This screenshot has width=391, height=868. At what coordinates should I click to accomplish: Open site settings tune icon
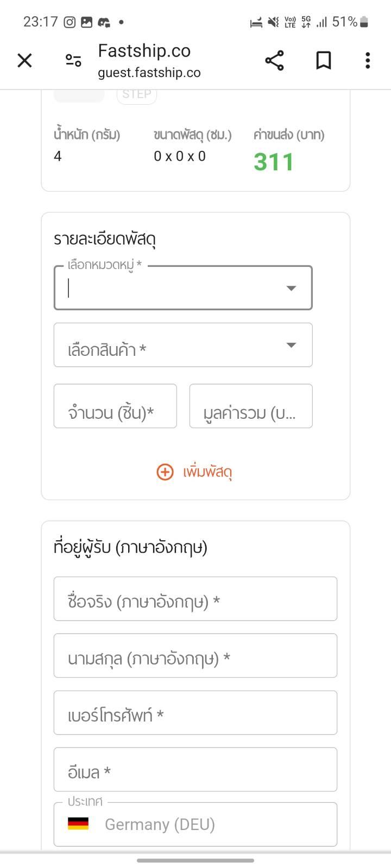pos(73,60)
